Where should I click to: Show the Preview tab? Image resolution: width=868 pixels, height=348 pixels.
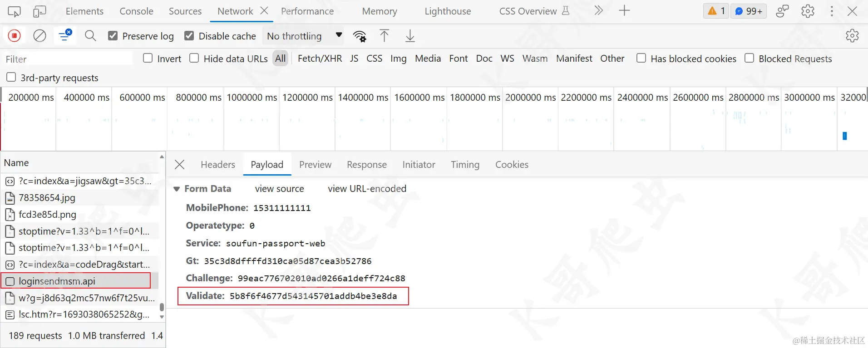[315, 165]
